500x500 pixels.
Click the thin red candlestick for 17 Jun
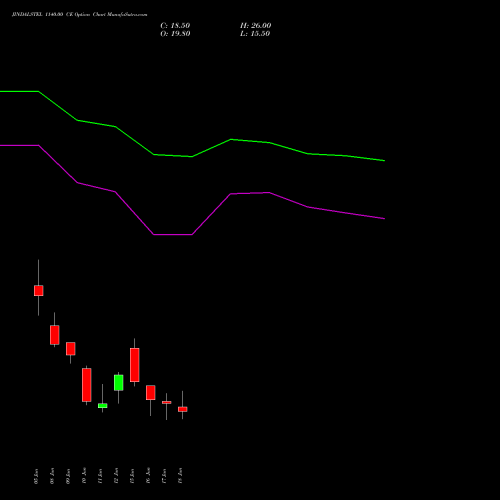[x=167, y=402]
